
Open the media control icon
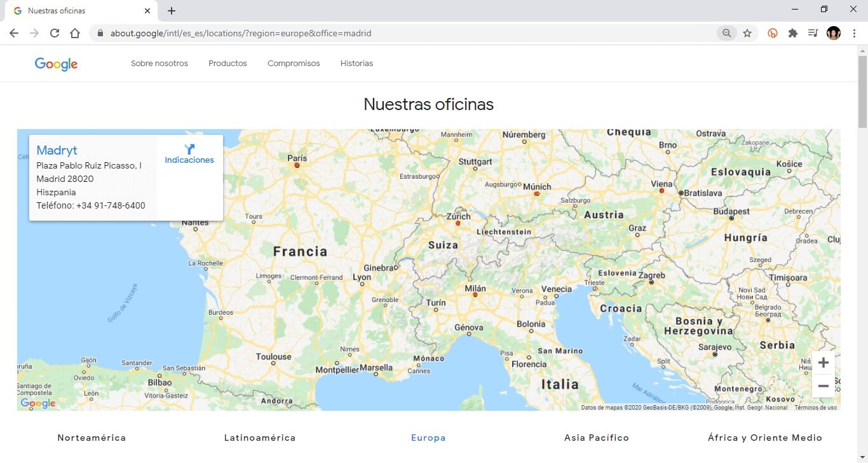813,33
